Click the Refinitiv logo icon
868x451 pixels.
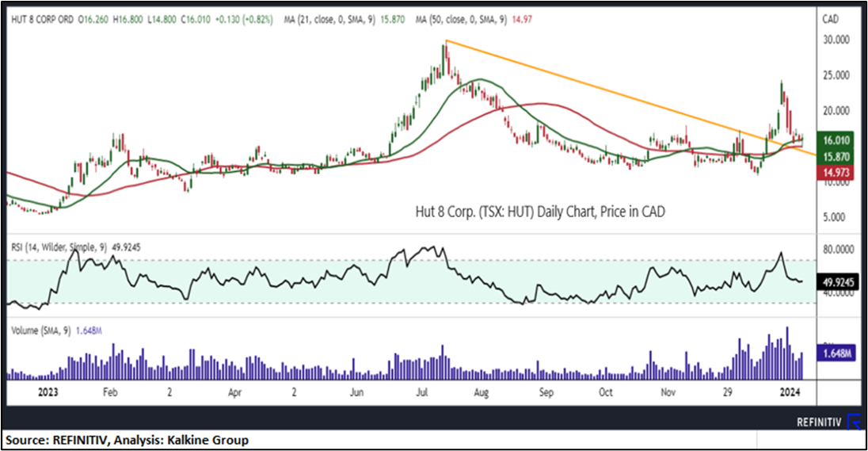pyautogui.click(x=855, y=422)
